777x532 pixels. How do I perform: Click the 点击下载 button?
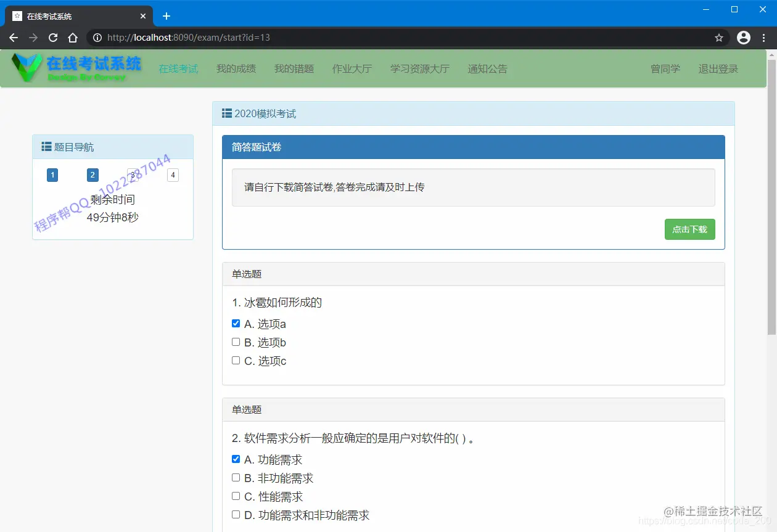point(689,229)
